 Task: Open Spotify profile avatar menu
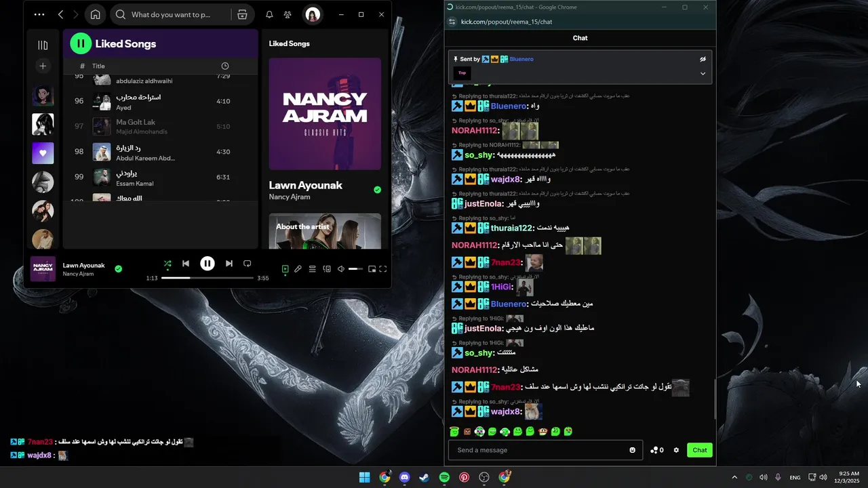pyautogui.click(x=312, y=14)
